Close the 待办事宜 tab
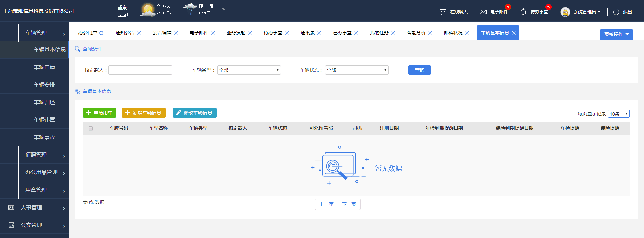Image resolution: width=644 pixels, height=238 pixels. pyautogui.click(x=287, y=33)
